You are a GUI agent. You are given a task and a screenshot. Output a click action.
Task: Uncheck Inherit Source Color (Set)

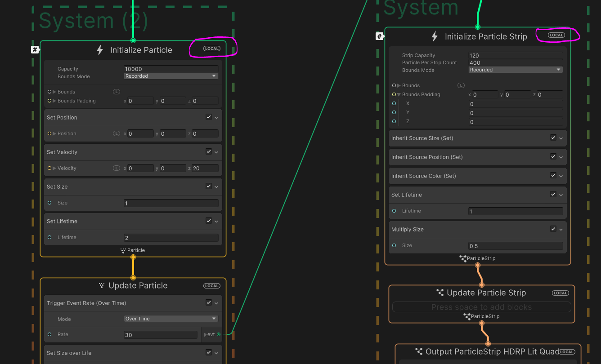[x=553, y=175]
